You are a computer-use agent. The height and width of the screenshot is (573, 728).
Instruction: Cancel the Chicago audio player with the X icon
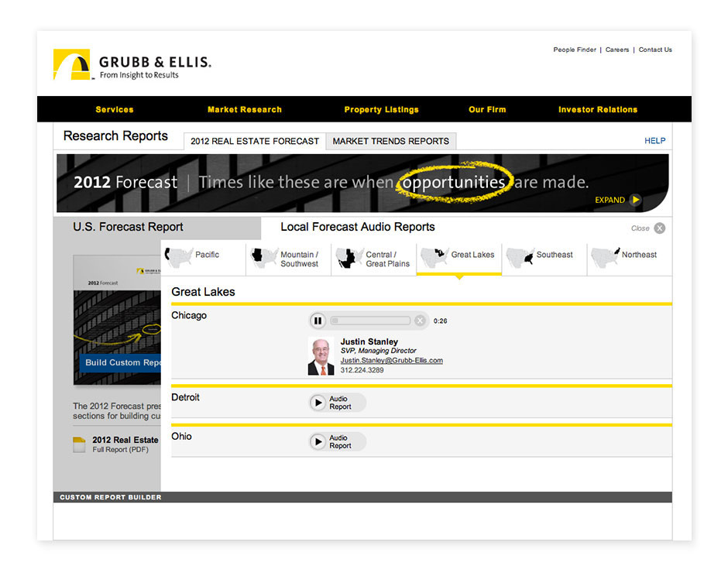tap(420, 321)
